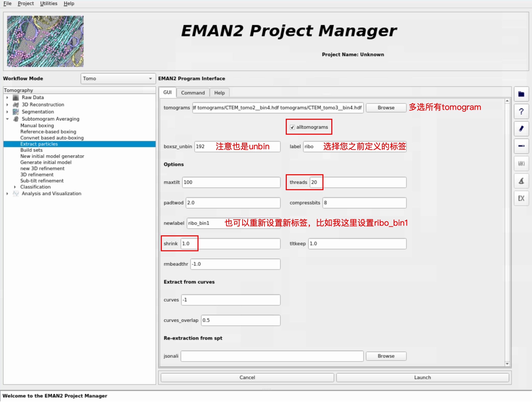
Task: Click the boxsz_unbin input field
Action: (x=237, y=147)
